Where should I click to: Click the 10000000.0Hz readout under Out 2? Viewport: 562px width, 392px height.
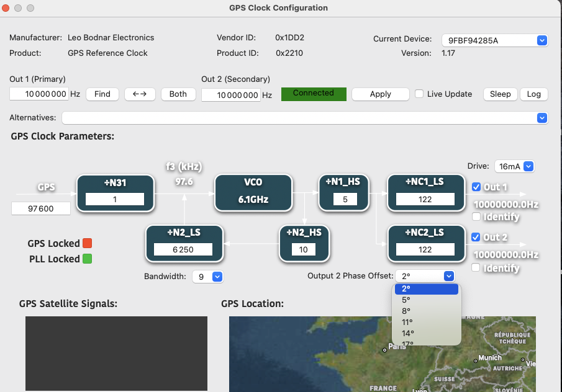click(x=506, y=254)
